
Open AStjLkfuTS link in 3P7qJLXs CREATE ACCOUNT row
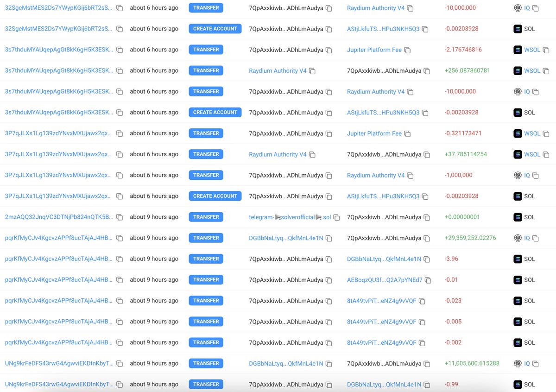383,196
